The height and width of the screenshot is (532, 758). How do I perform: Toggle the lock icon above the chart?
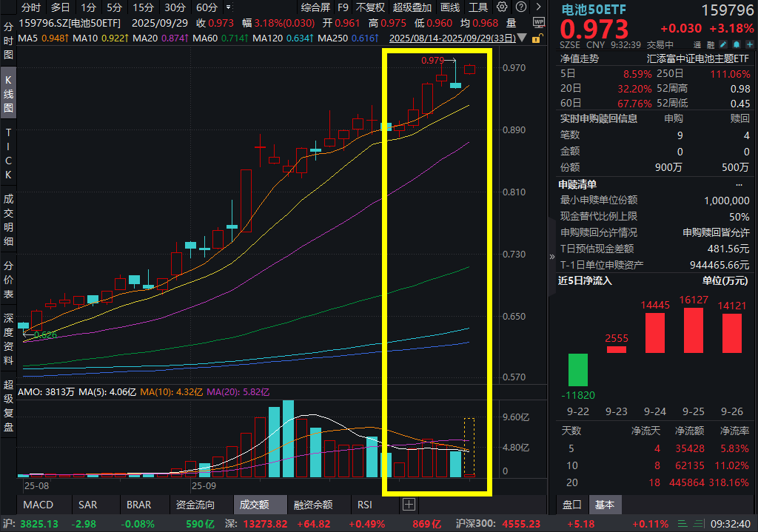point(535,36)
